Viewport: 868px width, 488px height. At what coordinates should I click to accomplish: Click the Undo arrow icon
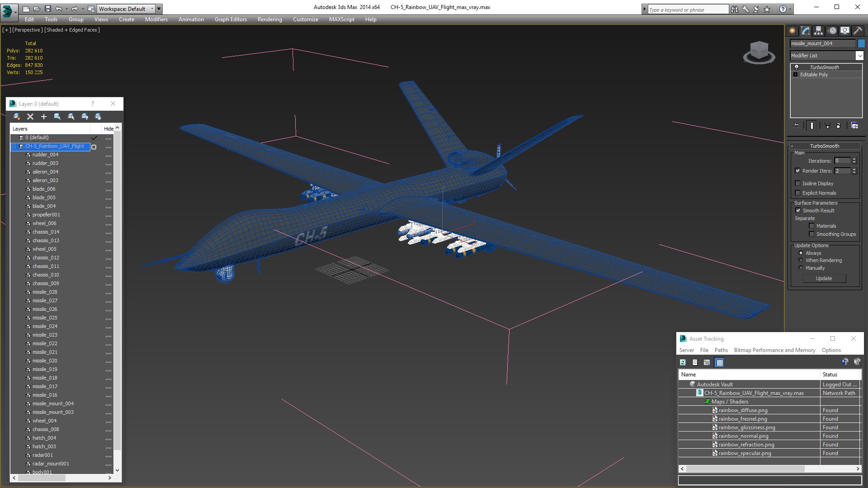coord(59,9)
